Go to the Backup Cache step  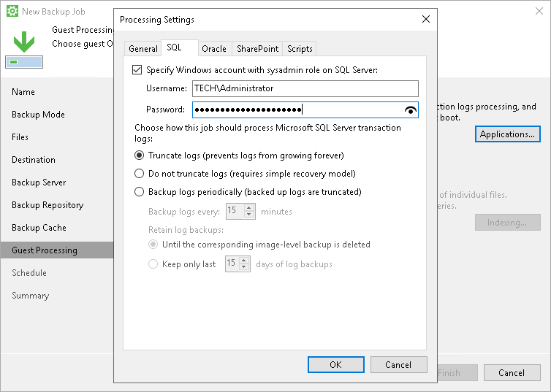39,228
